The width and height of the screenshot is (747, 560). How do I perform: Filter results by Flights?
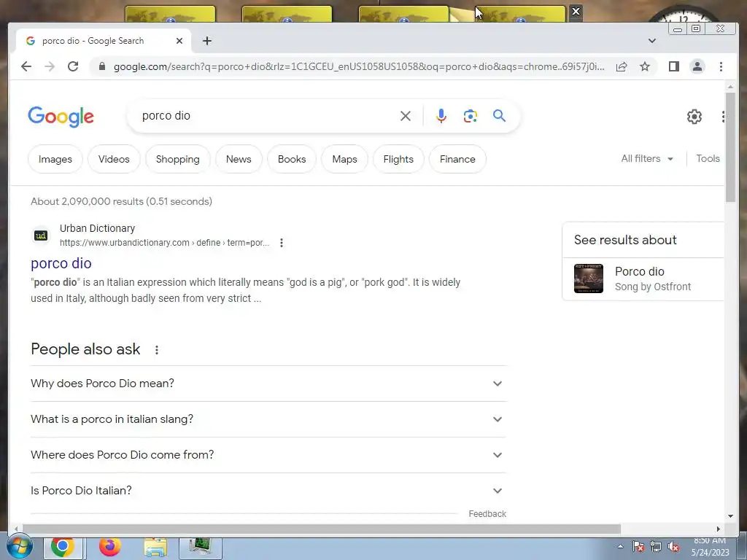pos(398,159)
